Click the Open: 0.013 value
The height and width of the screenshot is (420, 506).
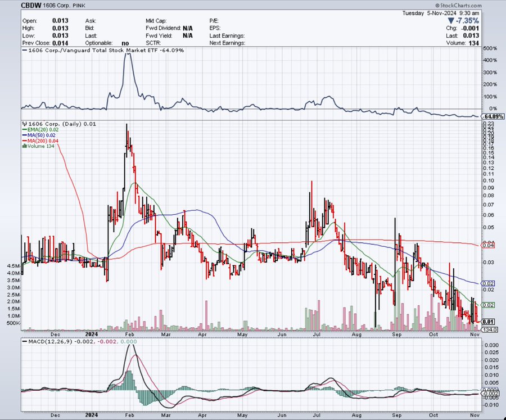(x=45, y=21)
